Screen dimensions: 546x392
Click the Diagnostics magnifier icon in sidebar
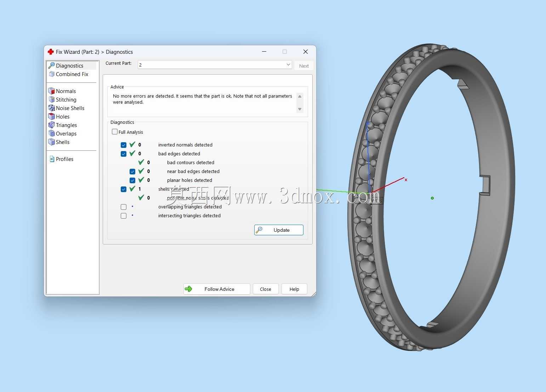click(x=52, y=65)
